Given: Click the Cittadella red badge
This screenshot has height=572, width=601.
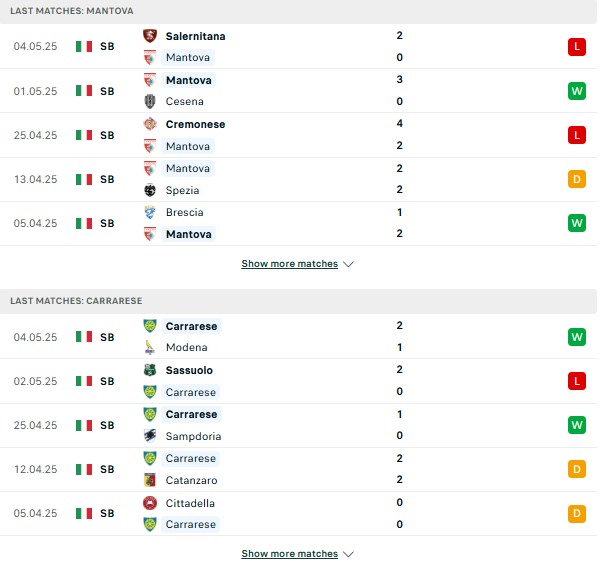Looking at the screenshot, I should pyautogui.click(x=150, y=503).
